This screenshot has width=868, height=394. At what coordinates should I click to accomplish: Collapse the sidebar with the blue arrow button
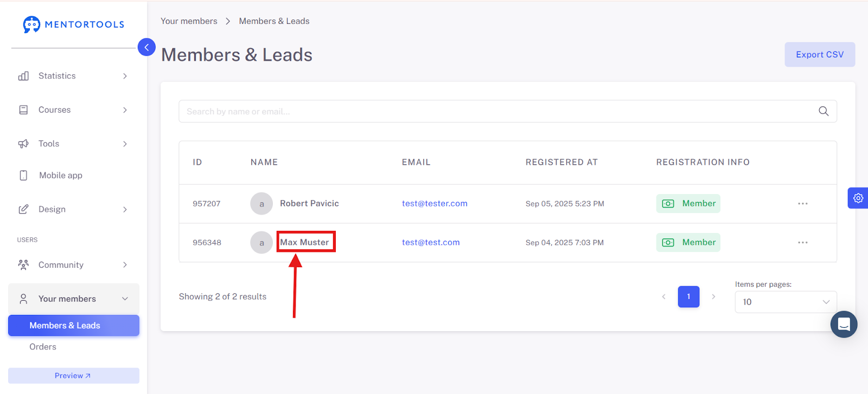pyautogui.click(x=146, y=47)
